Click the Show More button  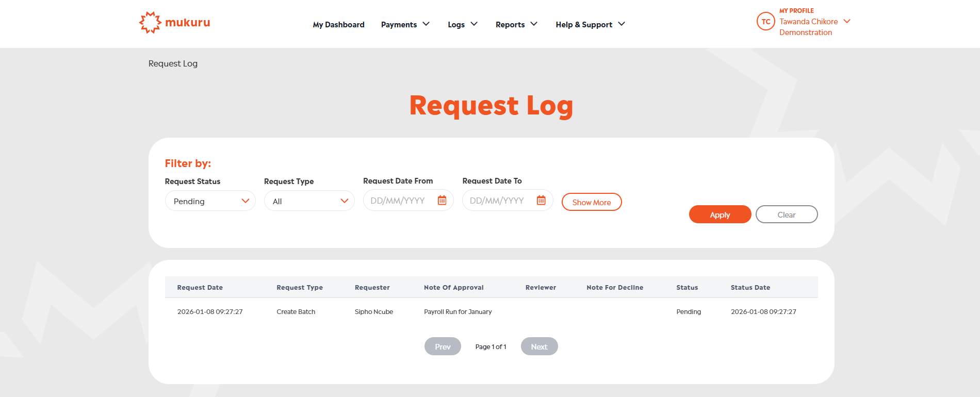point(592,202)
